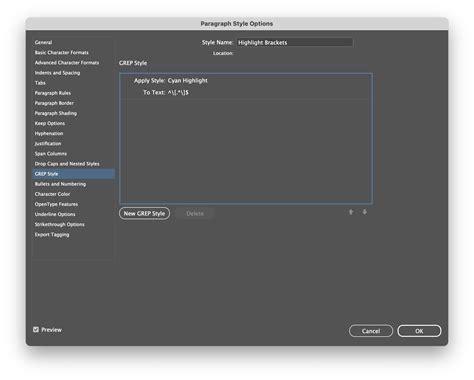Screen dimensions: 474x380
Task: Go to Tabs section
Action: pyautogui.click(x=40, y=83)
